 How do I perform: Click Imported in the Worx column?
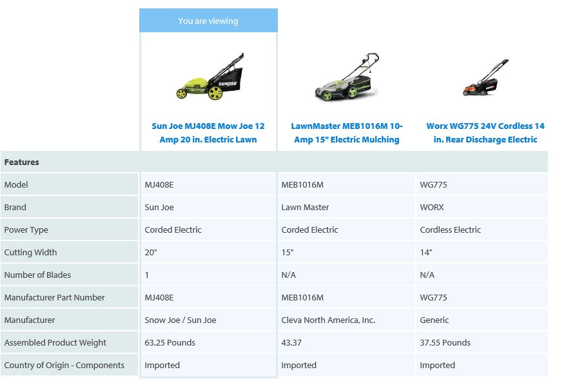pyautogui.click(x=437, y=366)
